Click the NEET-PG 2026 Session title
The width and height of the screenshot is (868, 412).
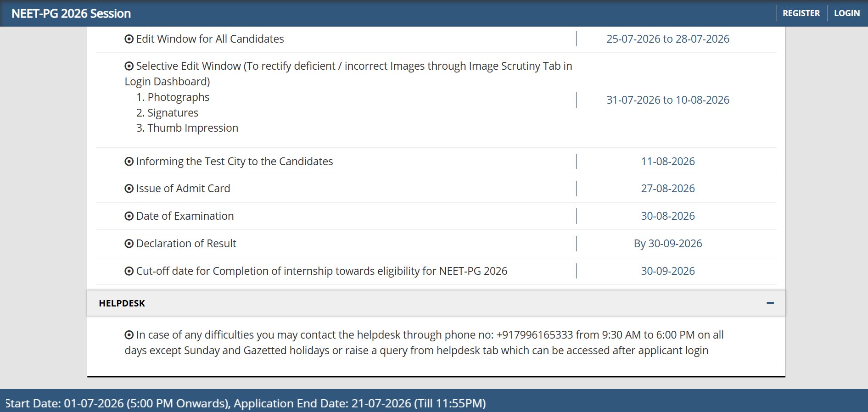(x=71, y=14)
